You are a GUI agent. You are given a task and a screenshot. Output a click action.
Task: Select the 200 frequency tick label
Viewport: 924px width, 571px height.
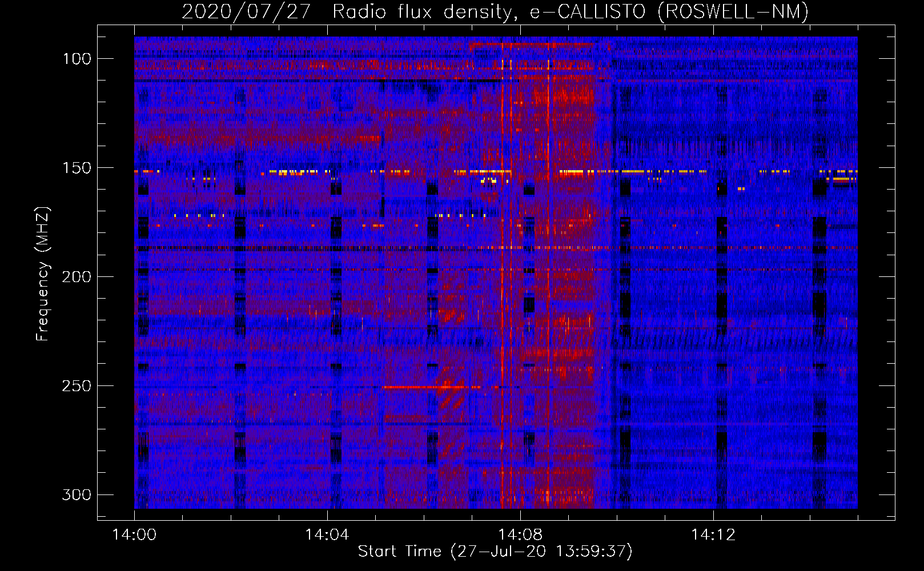[x=77, y=277]
